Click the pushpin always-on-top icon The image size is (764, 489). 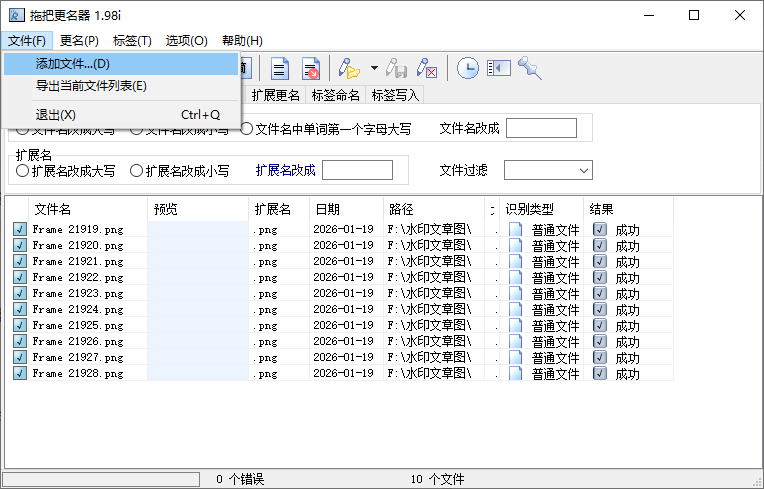coord(530,68)
